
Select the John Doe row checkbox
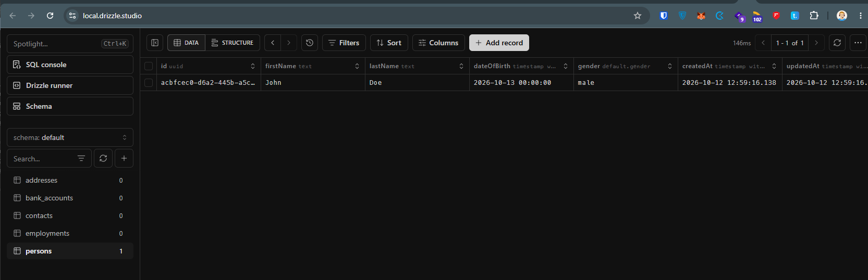(x=149, y=83)
